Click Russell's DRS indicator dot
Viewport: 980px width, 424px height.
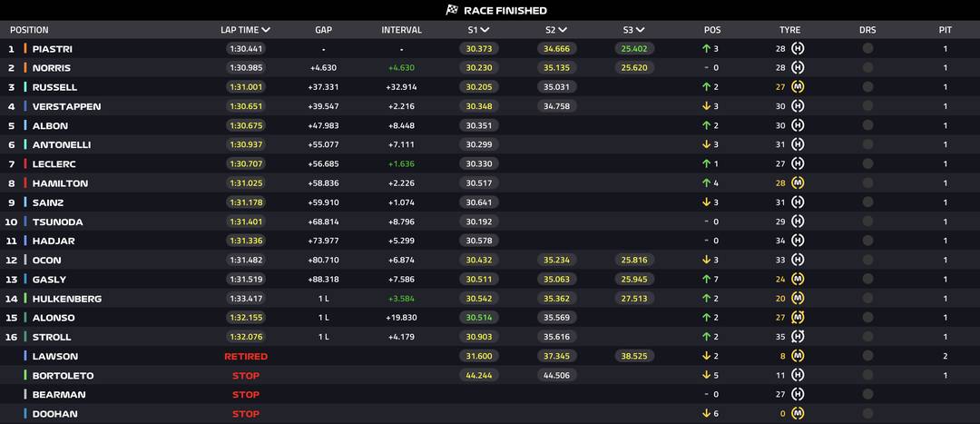[x=867, y=87]
